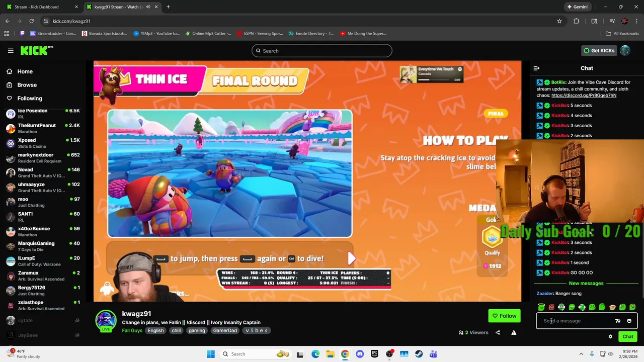The width and height of the screenshot is (644, 362).
Task: Click the Fall Guys category link
Action: [x=132, y=331]
